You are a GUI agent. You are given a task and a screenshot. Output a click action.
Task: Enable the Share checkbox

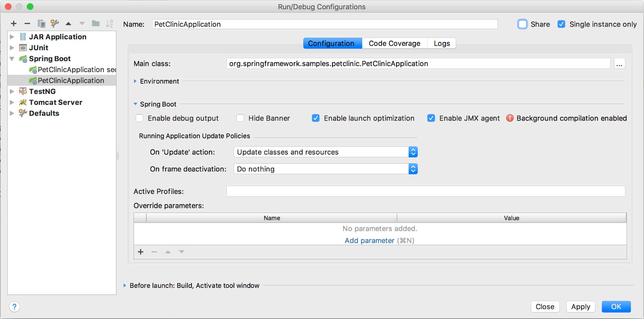coord(523,24)
